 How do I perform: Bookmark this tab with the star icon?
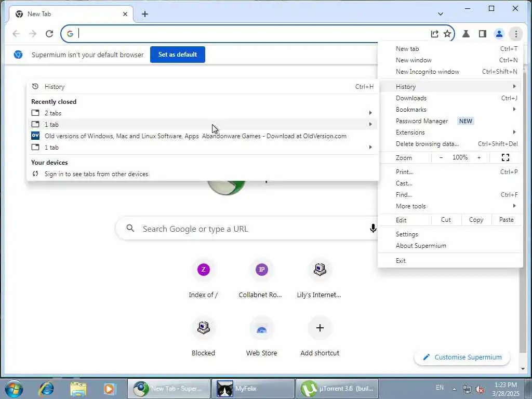[x=447, y=34]
